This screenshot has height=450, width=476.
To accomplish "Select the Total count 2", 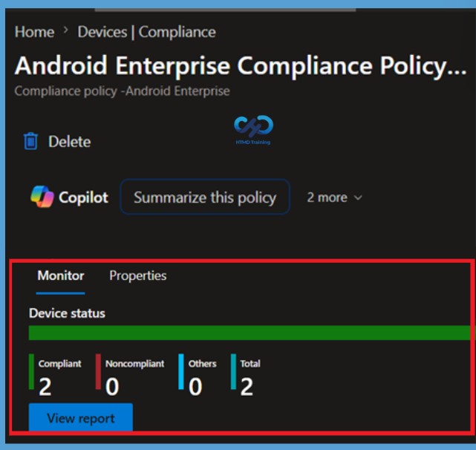I will coord(247,387).
